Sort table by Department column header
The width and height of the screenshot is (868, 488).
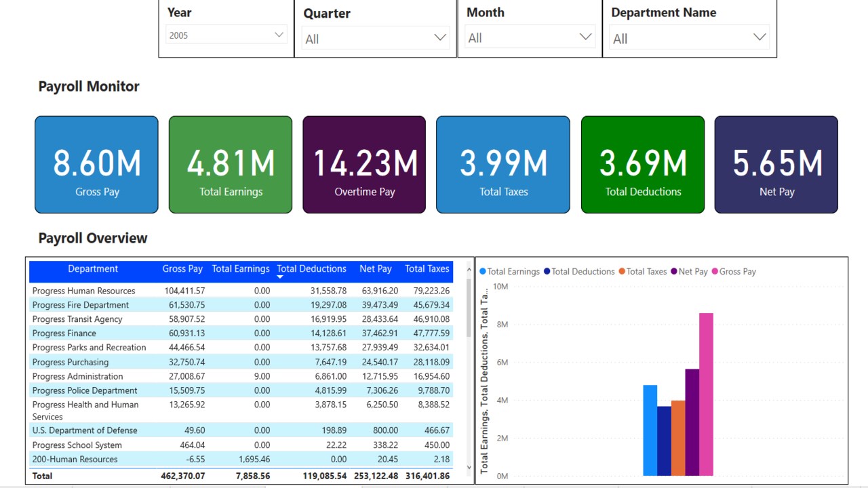click(93, 269)
